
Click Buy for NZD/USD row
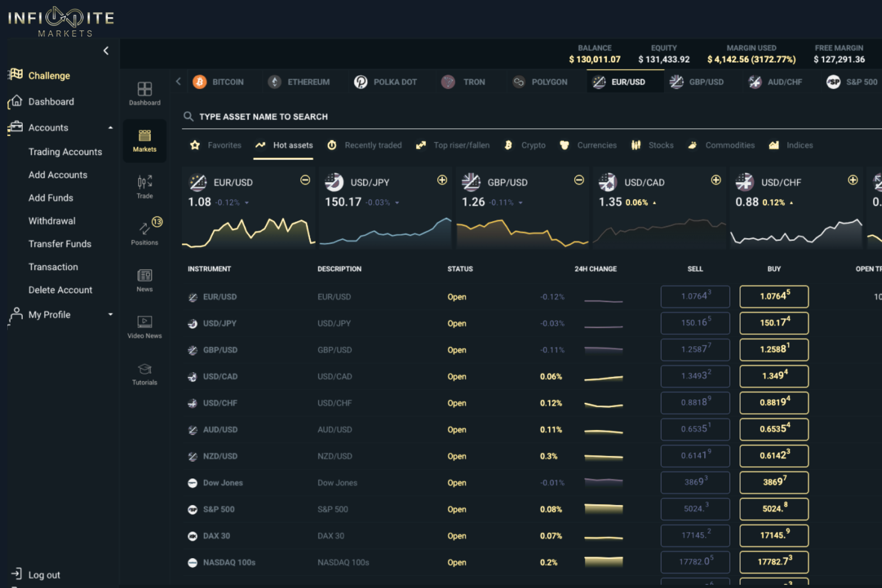(x=774, y=456)
